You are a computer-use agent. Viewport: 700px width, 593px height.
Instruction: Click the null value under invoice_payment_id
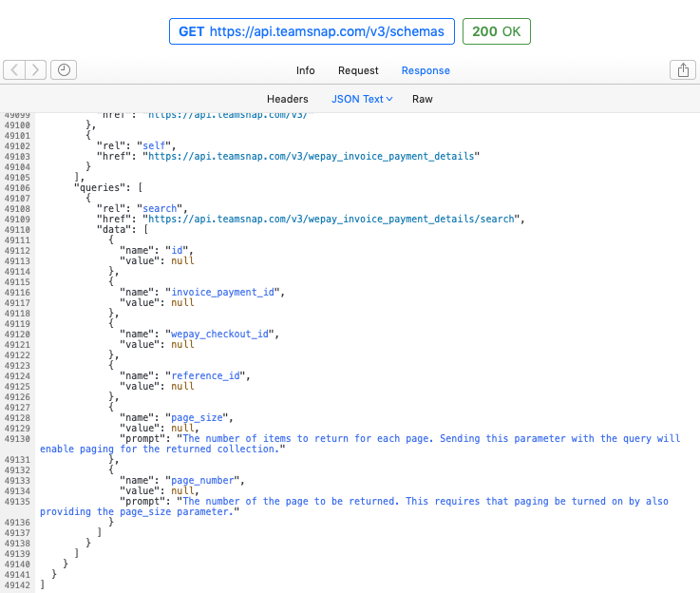(182, 303)
